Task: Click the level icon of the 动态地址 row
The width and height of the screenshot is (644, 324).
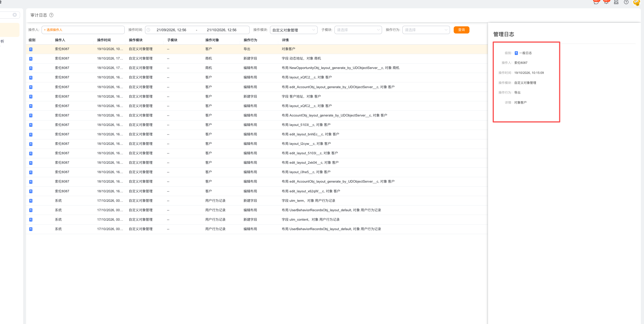Action: 31,59
